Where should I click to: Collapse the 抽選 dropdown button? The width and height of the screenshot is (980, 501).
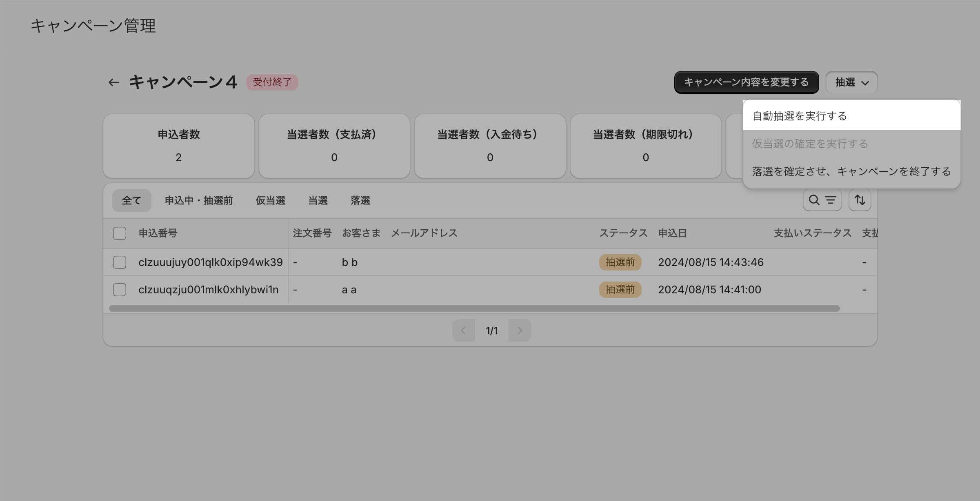point(851,82)
